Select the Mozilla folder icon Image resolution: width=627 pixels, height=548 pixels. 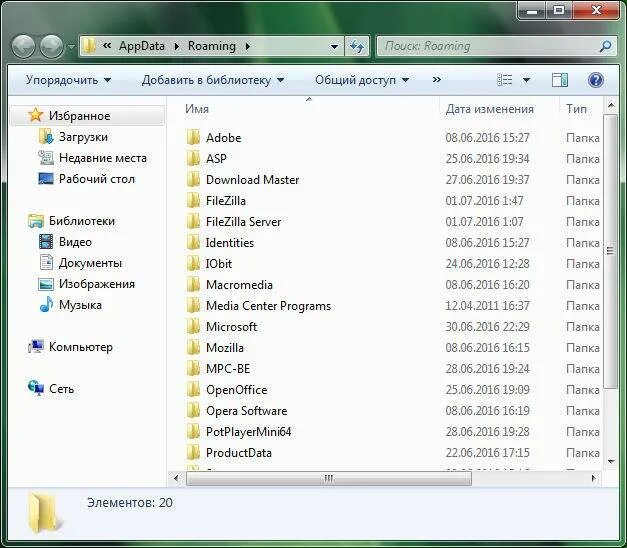click(193, 347)
